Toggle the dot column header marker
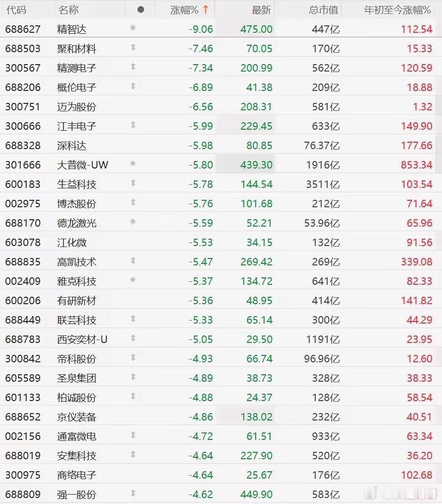Viewport: 442px width, 504px height. 141,9
